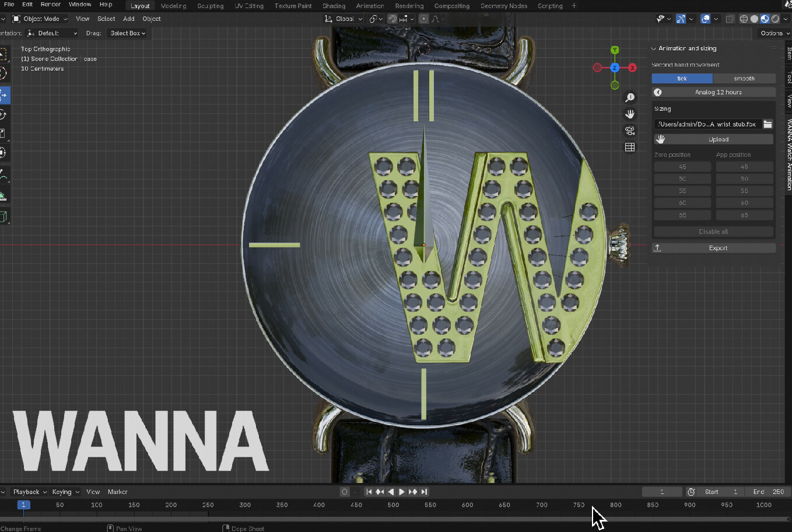Switch to the Shading workspace tab
The image size is (792, 532).
coord(334,5)
